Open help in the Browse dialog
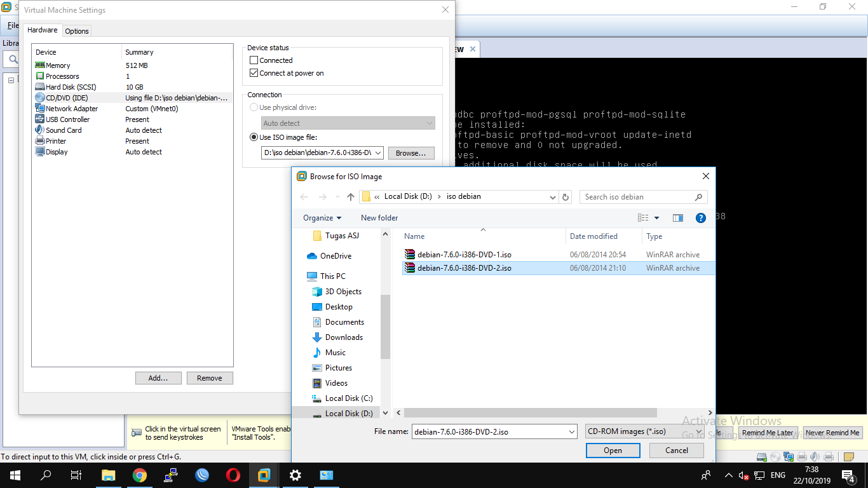Screen dimensions: 868x488 701,218
